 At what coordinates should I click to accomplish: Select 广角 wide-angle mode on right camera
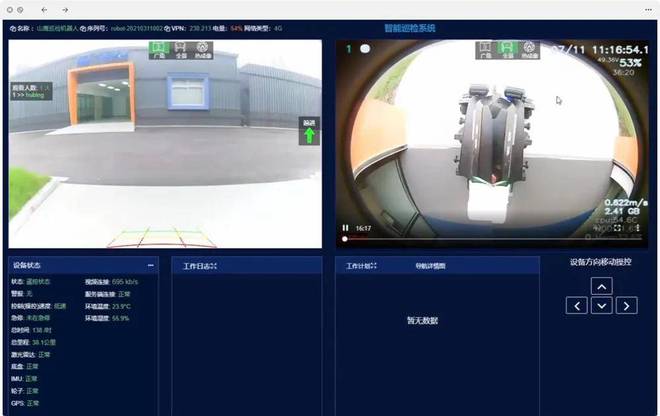485,50
